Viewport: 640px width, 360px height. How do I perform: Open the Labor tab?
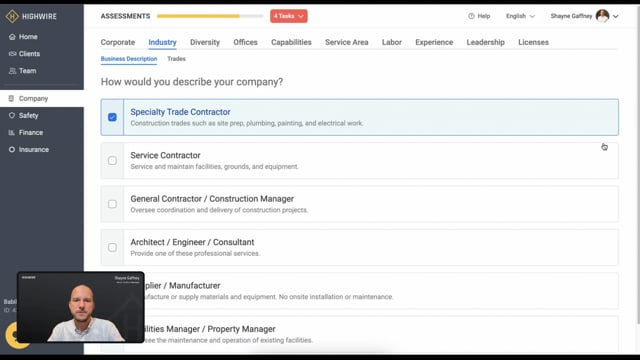(392, 42)
